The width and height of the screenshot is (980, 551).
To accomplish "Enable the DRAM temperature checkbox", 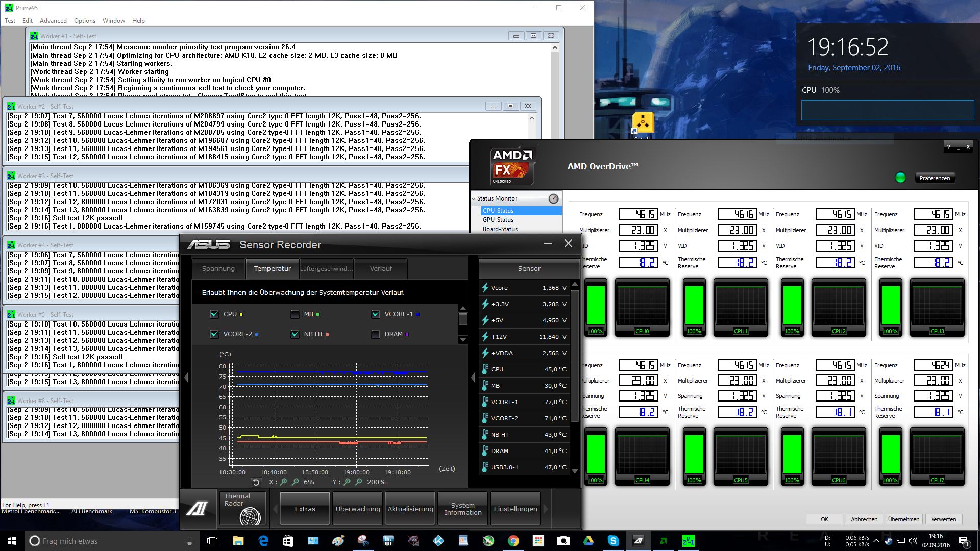I will click(x=376, y=334).
